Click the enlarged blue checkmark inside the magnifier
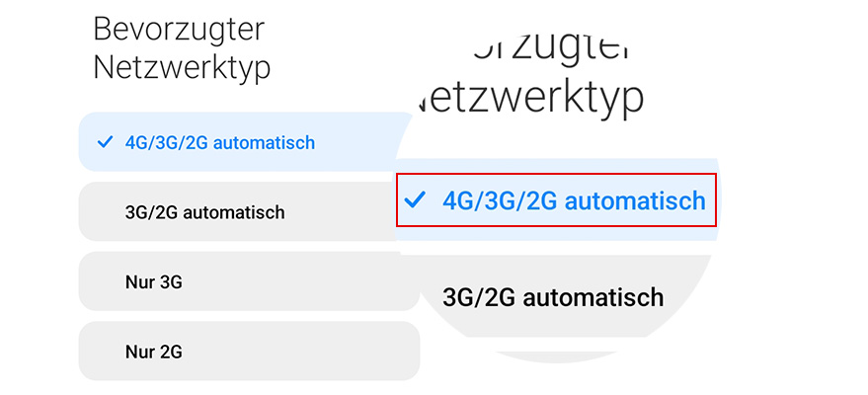Image resolution: width=868 pixels, height=395 pixels. click(x=416, y=200)
